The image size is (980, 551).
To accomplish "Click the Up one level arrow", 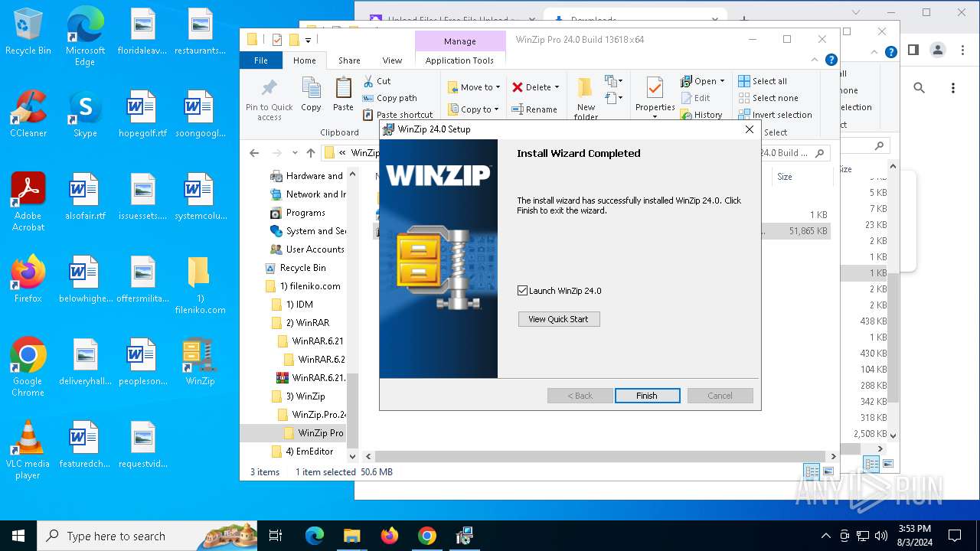I will pos(310,153).
